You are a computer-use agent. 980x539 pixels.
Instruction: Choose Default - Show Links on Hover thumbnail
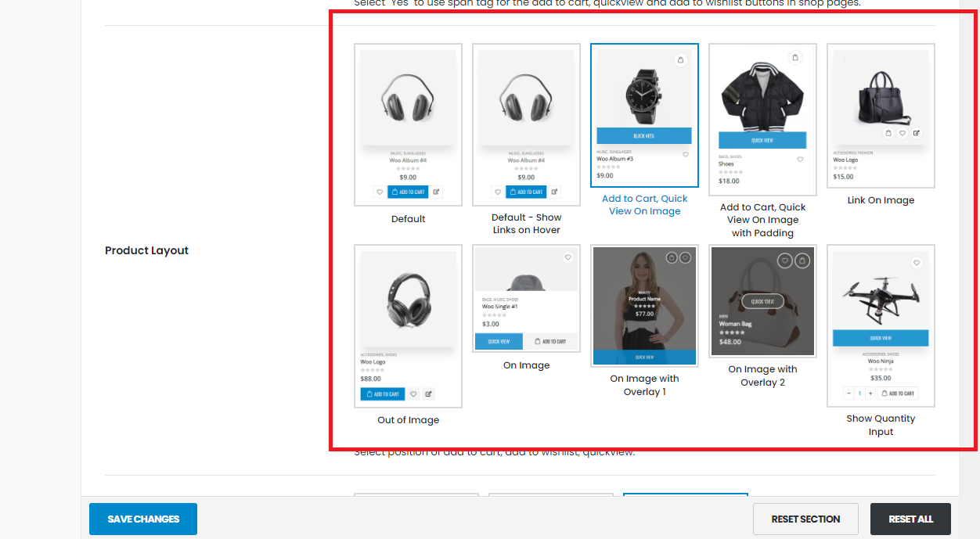(526, 124)
